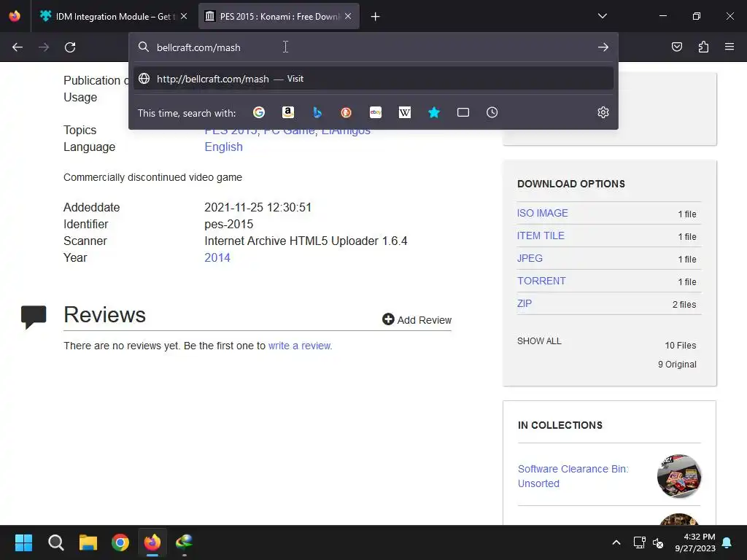This screenshot has width=747, height=560.
Task: Click SHOW ALL files
Action: pyautogui.click(x=539, y=341)
